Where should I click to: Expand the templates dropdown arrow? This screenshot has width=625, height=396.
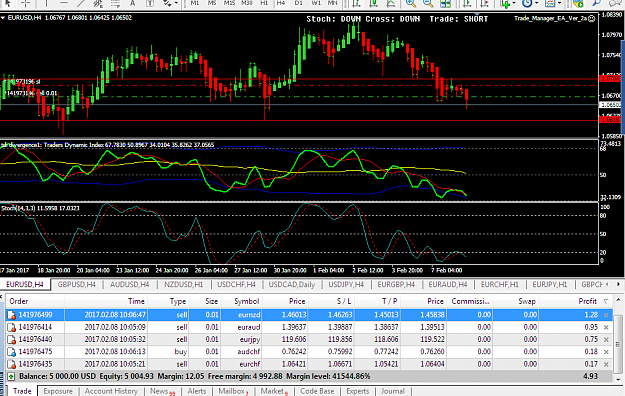click(x=559, y=4)
